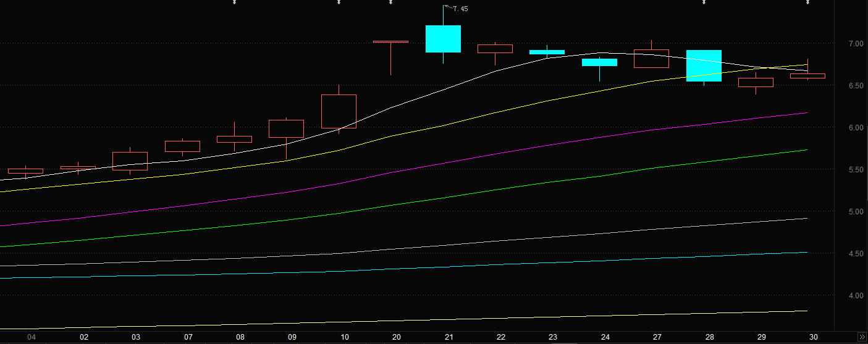The image size is (868, 344).
Task: Select the last red candle on day 30
Action: [807, 76]
